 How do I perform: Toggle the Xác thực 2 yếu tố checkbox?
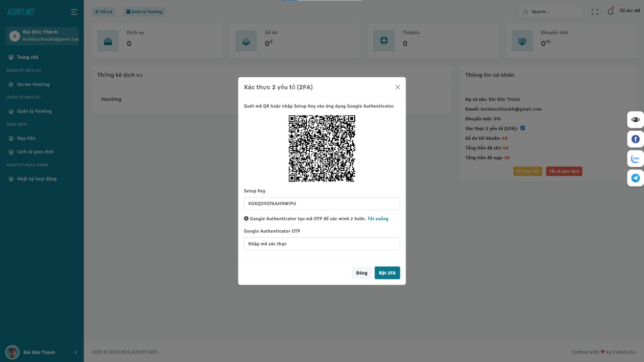click(523, 128)
